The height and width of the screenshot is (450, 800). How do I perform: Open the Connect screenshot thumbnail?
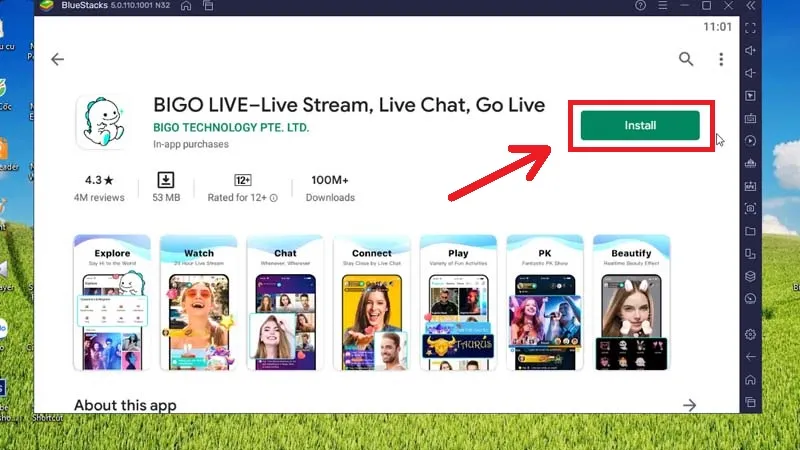(371, 303)
